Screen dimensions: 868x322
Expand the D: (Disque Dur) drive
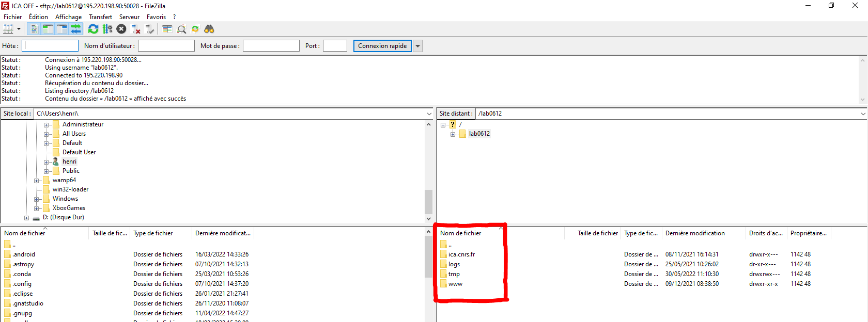[x=26, y=218]
